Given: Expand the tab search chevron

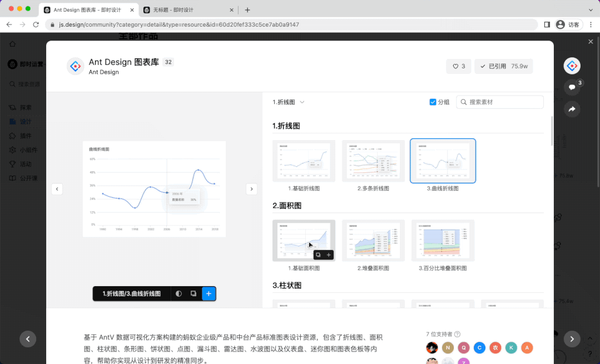Looking at the screenshot, I should point(591,10).
